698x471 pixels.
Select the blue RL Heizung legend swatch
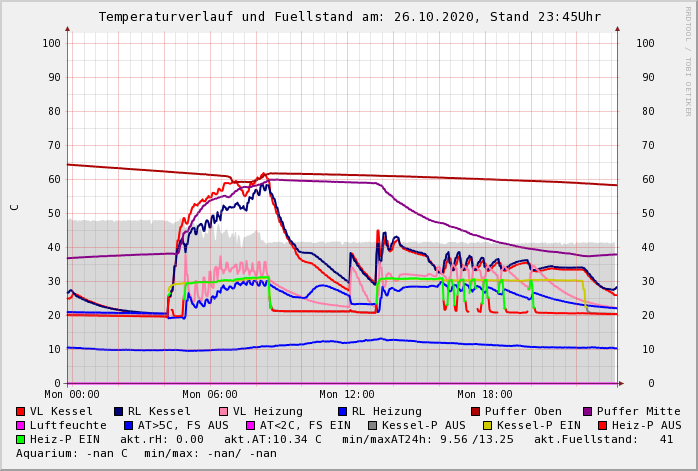(x=342, y=411)
